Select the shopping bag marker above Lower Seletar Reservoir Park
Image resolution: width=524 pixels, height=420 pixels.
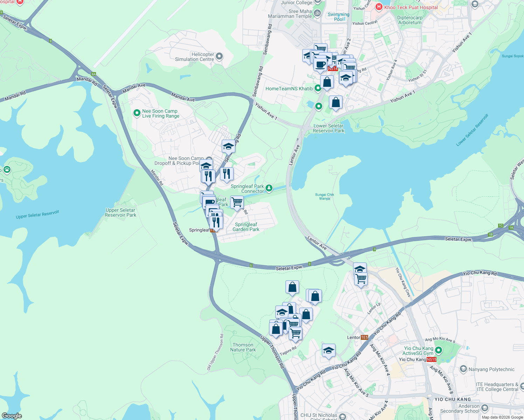coord(335,103)
